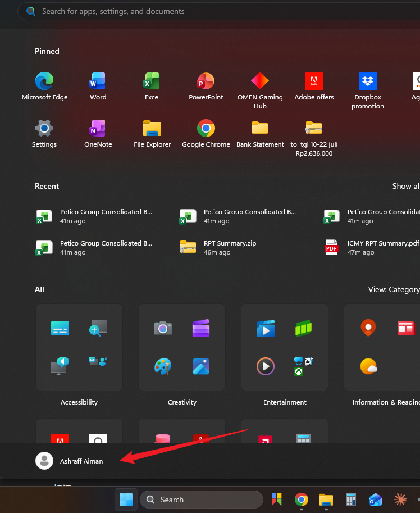Open recent file ICMY RPT Summary.pdf
Screen dimensions: 420x513
pos(372,248)
